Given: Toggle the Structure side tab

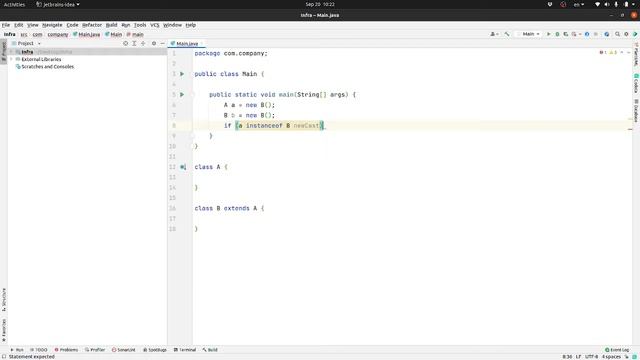Looking at the screenshot, I should click(4, 300).
